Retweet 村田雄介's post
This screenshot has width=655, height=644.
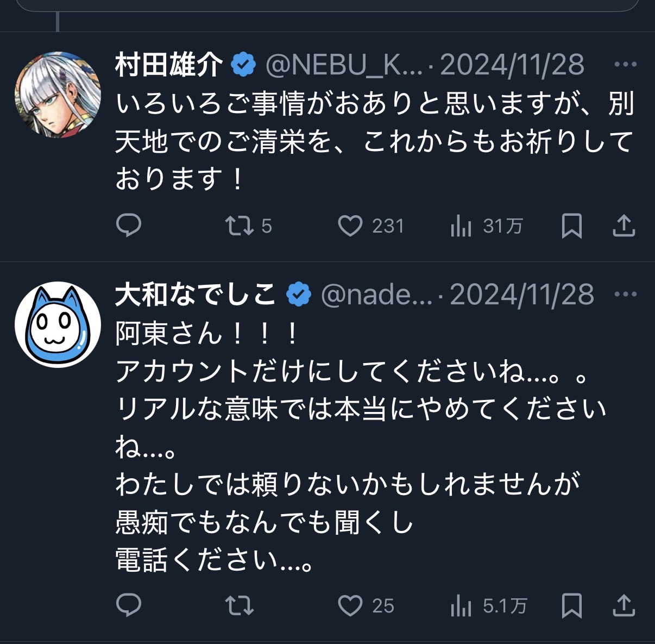click(x=240, y=226)
